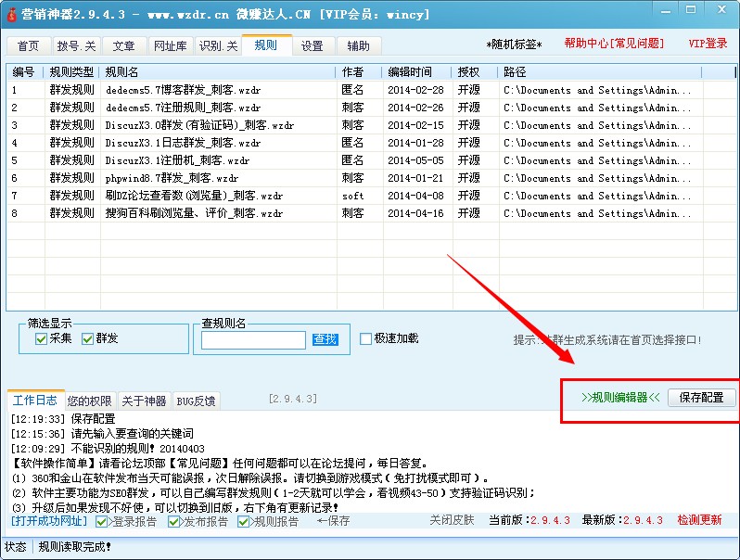The image size is (740, 560).
Task: Click the app icon in title bar
Action: point(11,15)
